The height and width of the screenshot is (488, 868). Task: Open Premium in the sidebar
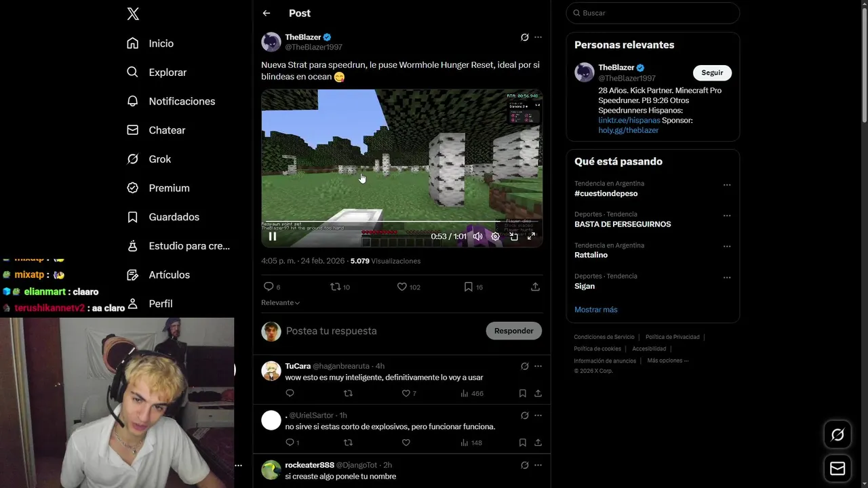pos(158,188)
